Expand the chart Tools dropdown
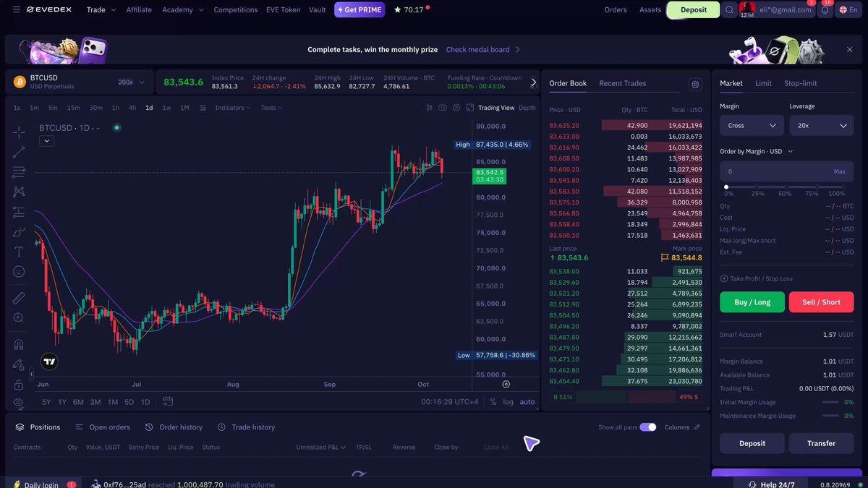Screen dimensions: 868x488 click(x=271, y=108)
